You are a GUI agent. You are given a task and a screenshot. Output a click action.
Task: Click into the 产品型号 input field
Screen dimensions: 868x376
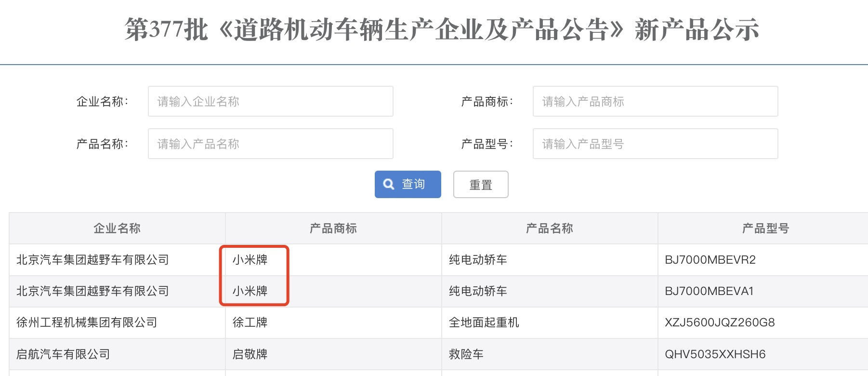[655, 144]
